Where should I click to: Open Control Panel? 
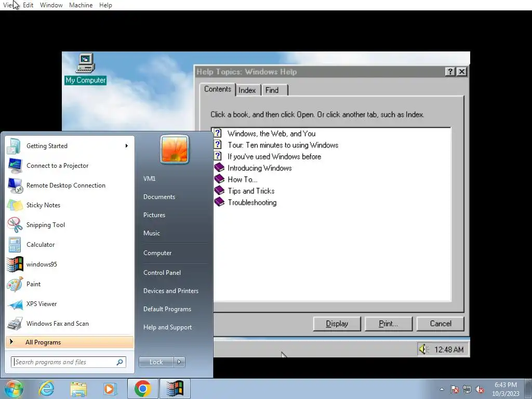tap(162, 273)
